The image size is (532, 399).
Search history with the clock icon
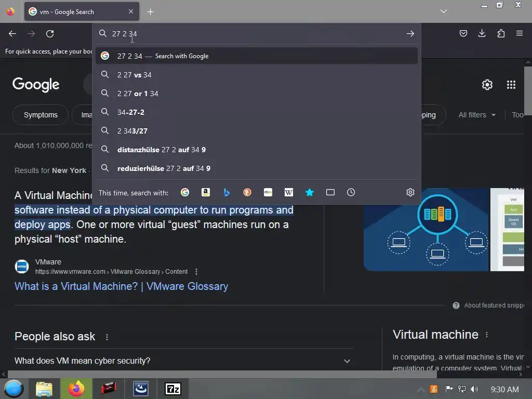(x=351, y=192)
